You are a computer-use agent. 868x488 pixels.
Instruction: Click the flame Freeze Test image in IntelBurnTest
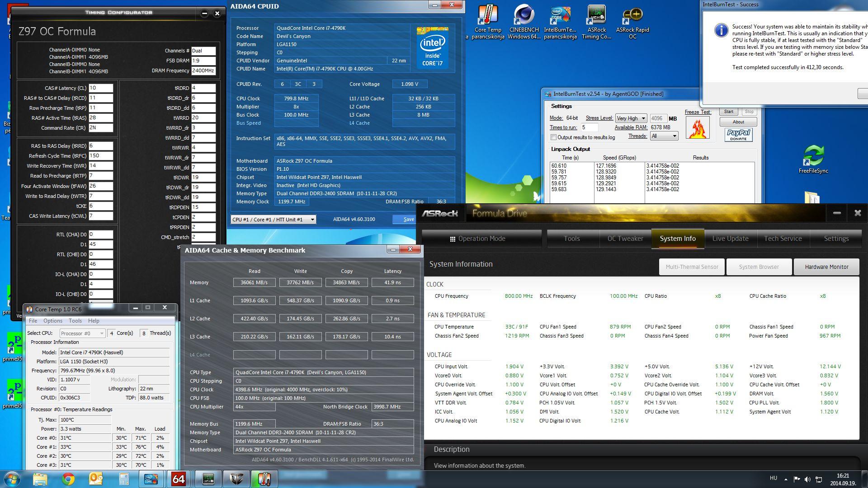tap(698, 128)
